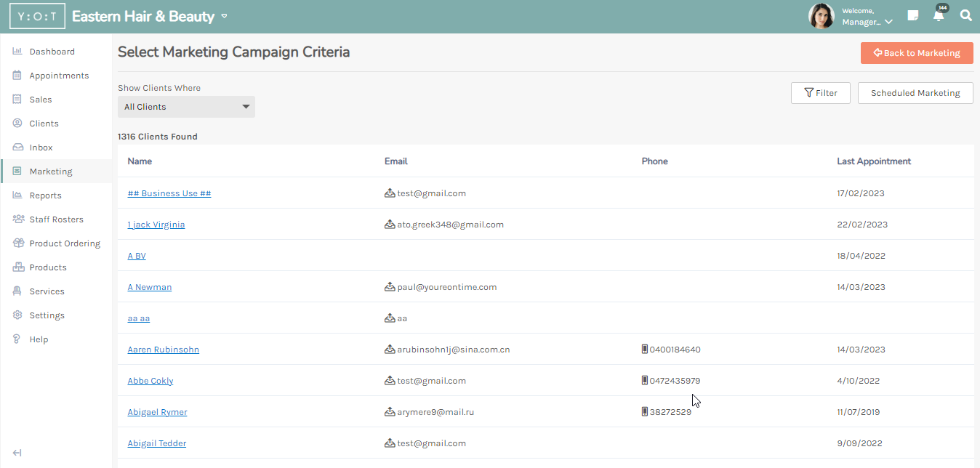Screen dimensions: 980x468
Task: Open client 1 jack Virginia
Action: [156, 225]
